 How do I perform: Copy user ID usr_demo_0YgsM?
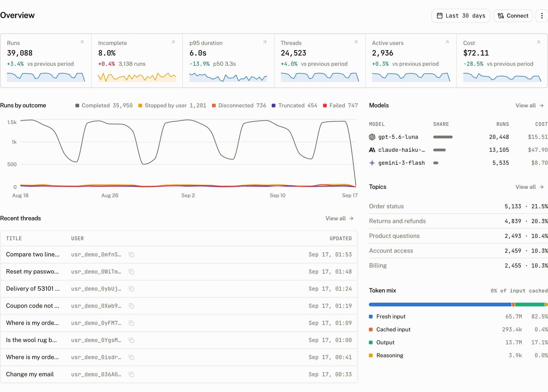pos(132,340)
